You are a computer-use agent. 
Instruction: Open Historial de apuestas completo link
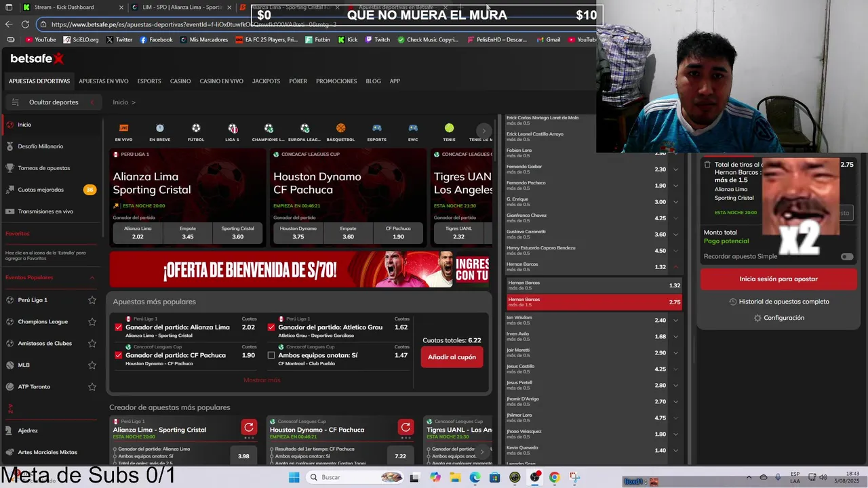779,302
